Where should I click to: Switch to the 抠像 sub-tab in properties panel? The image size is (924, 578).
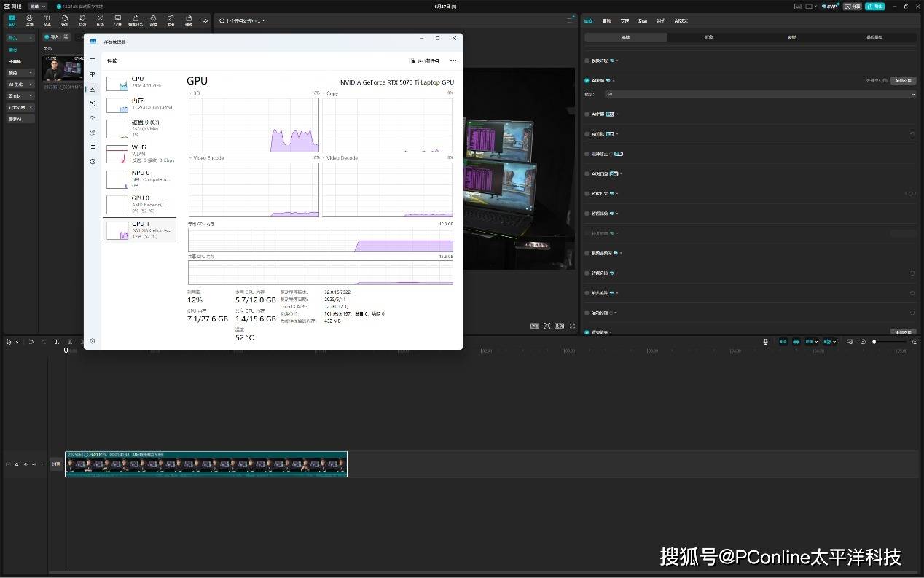(708, 37)
